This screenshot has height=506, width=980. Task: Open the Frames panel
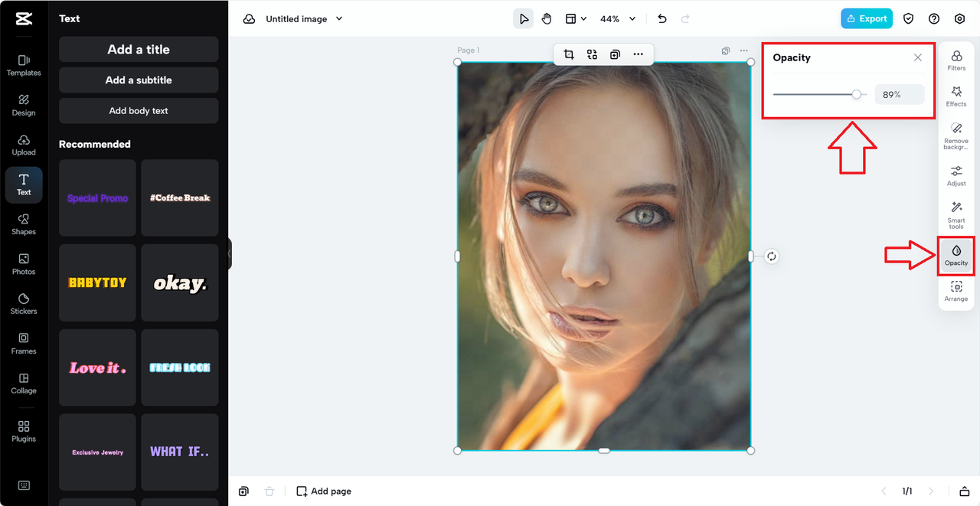(x=24, y=344)
